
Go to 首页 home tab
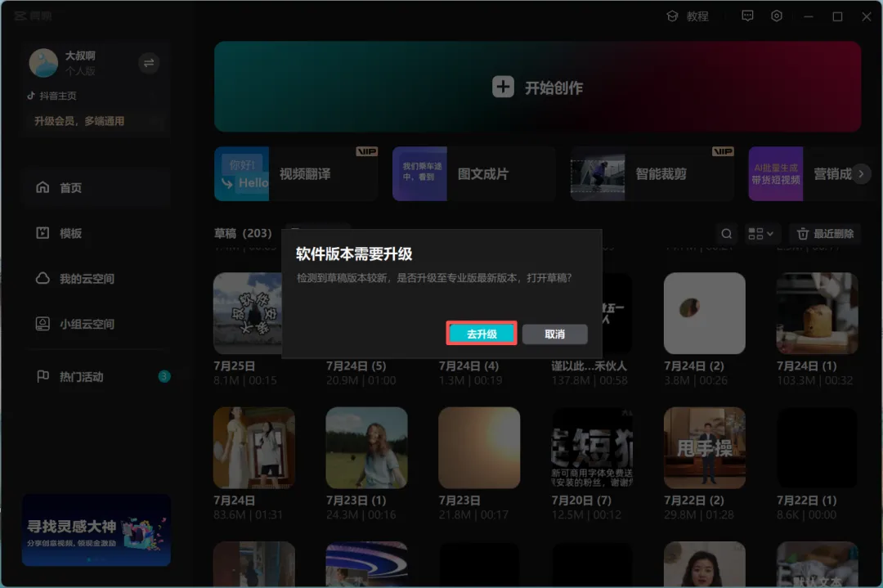click(x=96, y=187)
